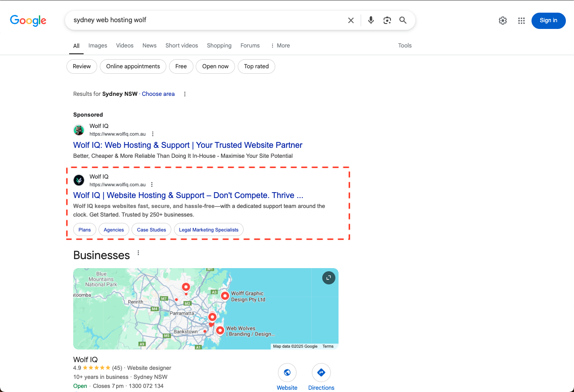Viewport: 574px width, 392px height.
Task: Open 'Wolf IQ: Web Hosting & Support' sponsored link
Action: (188, 145)
